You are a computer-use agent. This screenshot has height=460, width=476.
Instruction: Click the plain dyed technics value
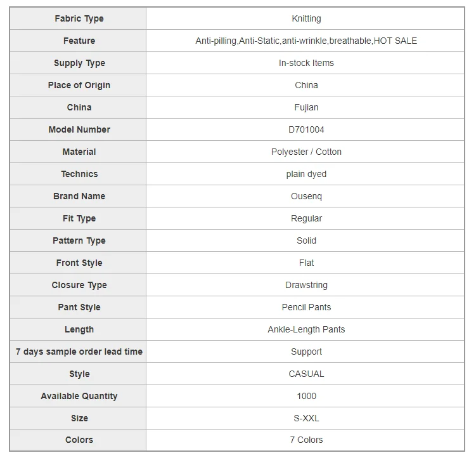[x=306, y=174]
